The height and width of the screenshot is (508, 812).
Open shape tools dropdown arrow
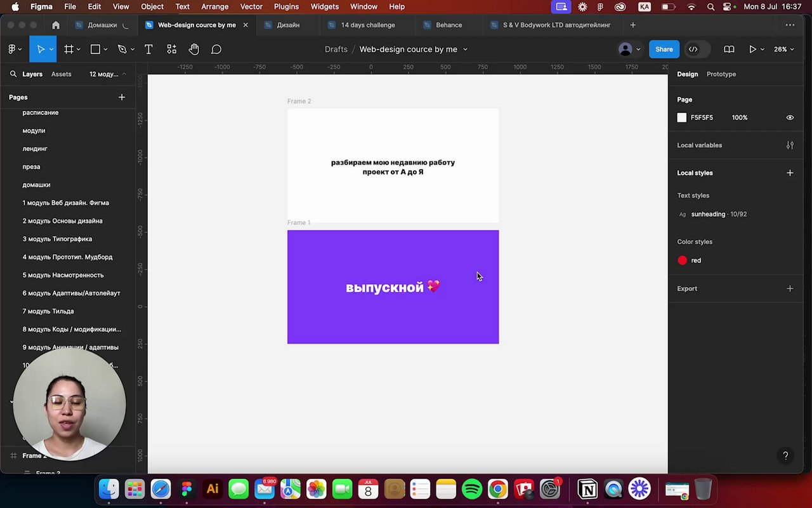105,49
